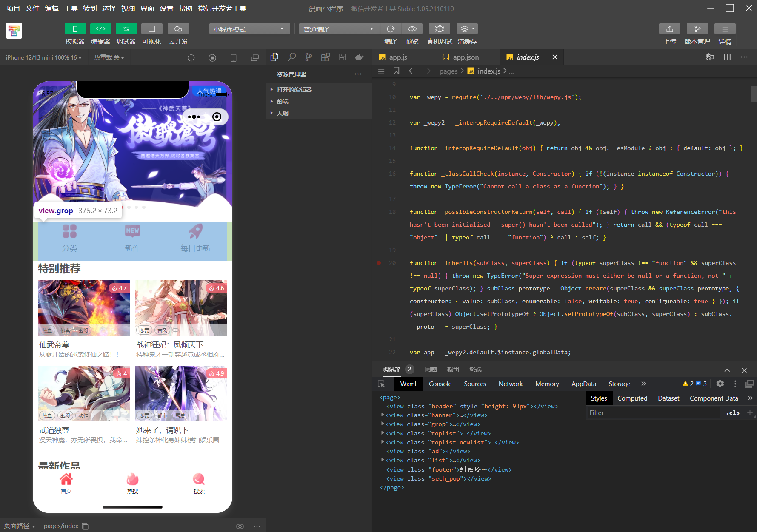Click the simulator stop button
Screen dimensions: 757x532
click(212, 58)
